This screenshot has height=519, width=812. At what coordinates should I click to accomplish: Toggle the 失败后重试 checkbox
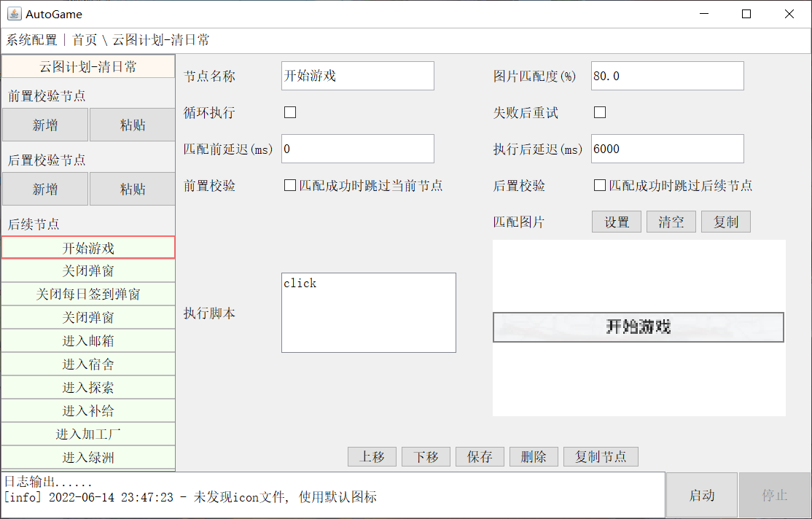point(600,112)
